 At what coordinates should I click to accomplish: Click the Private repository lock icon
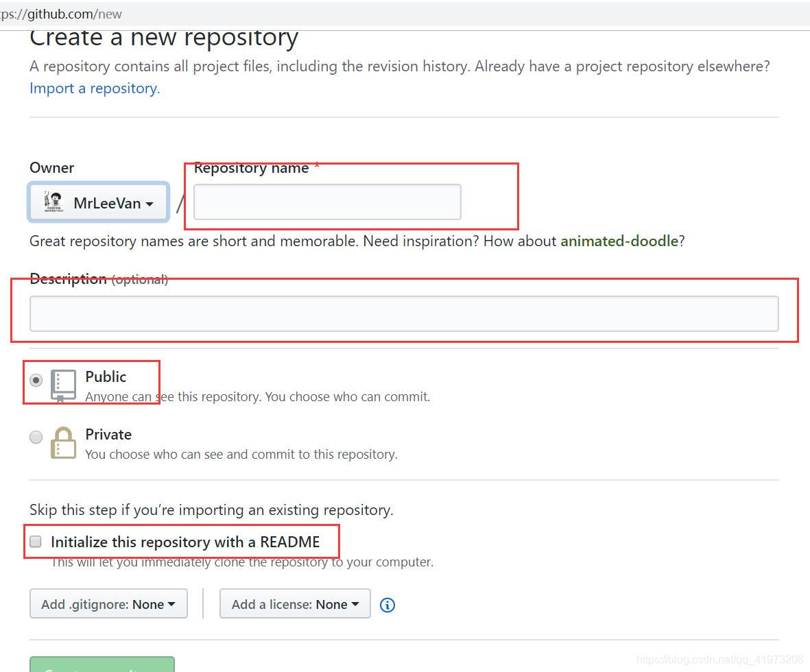[x=64, y=443]
